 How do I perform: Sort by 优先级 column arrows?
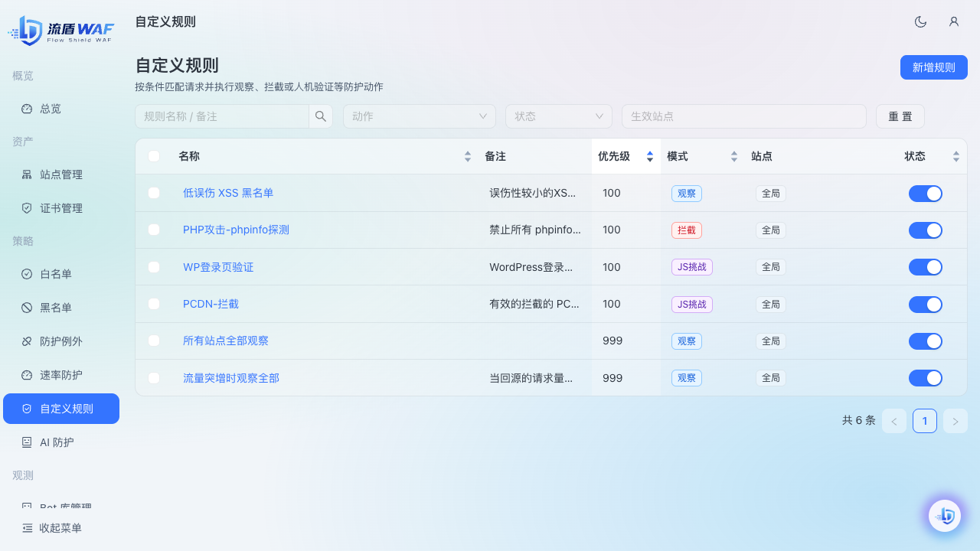[x=650, y=156]
